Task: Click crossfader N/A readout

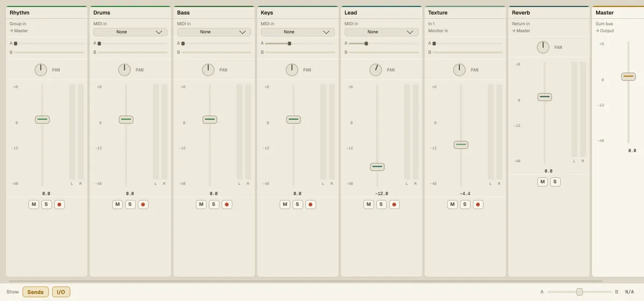Action: tap(630, 292)
